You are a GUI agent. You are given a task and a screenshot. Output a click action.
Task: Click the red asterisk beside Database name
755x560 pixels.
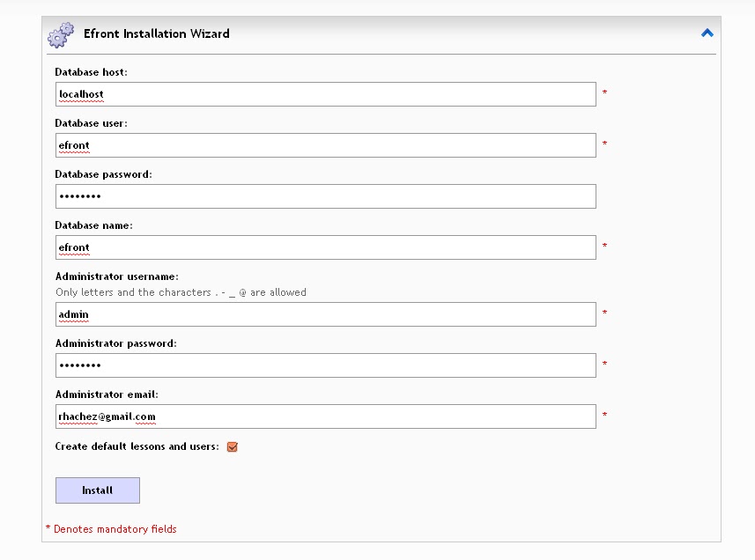coord(604,246)
